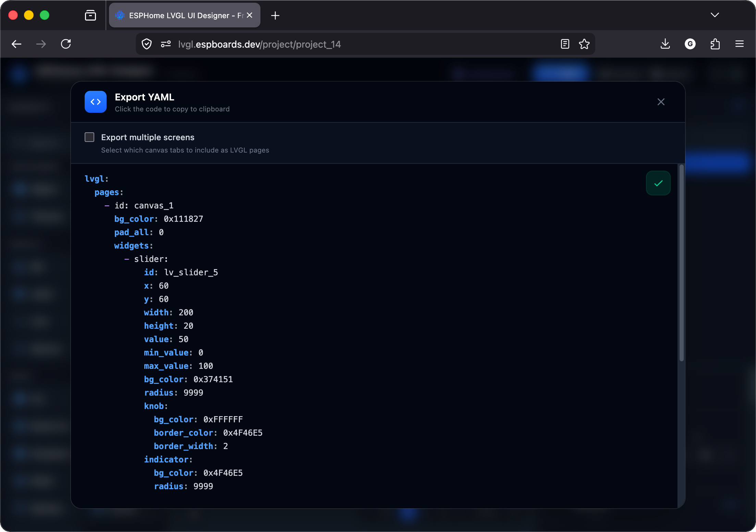Viewport: 756px width, 532px height.
Task: Open the extensions puzzle menu
Action: pos(715,44)
